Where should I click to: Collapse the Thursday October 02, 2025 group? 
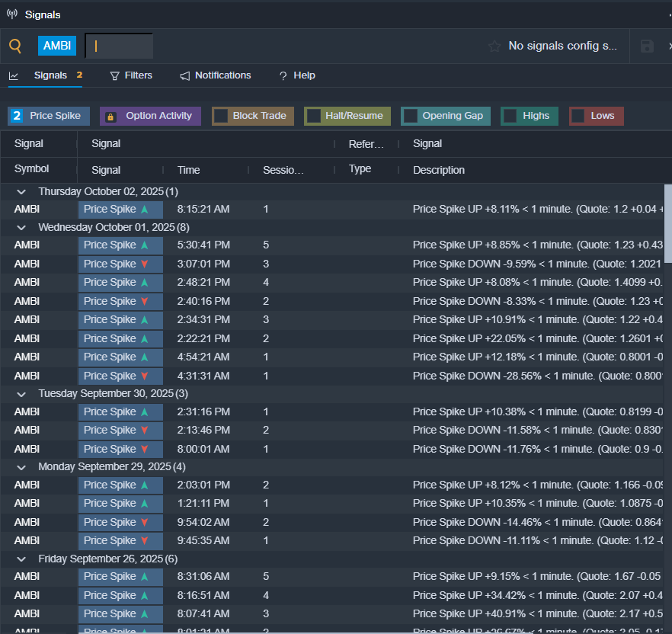(x=21, y=191)
